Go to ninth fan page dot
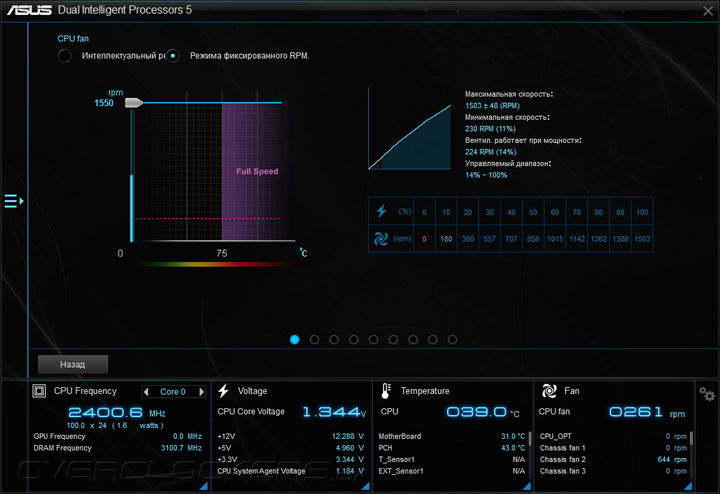720x494 pixels. tap(453, 339)
